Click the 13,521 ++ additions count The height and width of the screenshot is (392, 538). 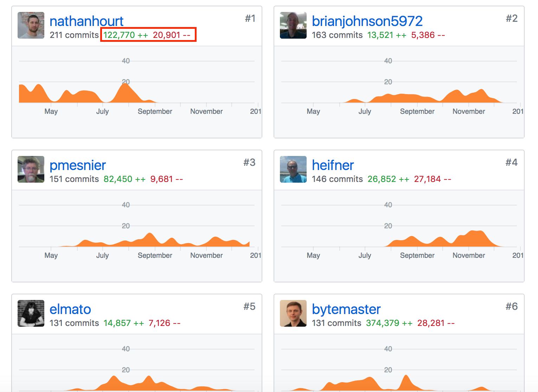[387, 35]
